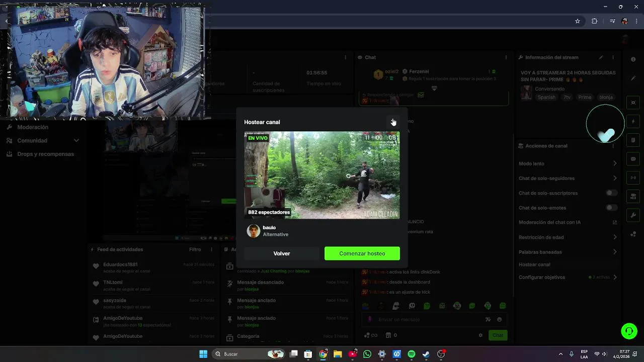This screenshot has width=644, height=362.
Task: Bookmark this page with star icon
Action: [578, 21]
